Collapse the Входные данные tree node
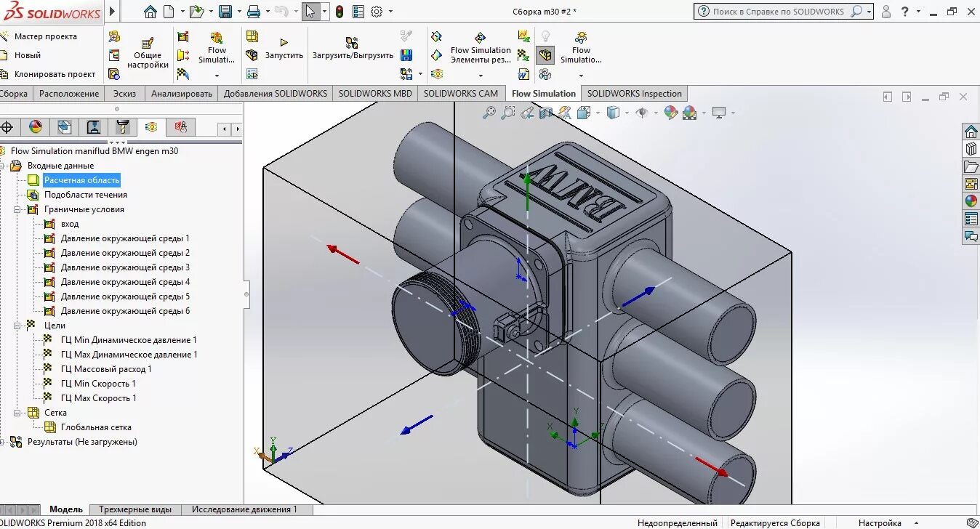The height and width of the screenshot is (529, 980). tap(1, 166)
